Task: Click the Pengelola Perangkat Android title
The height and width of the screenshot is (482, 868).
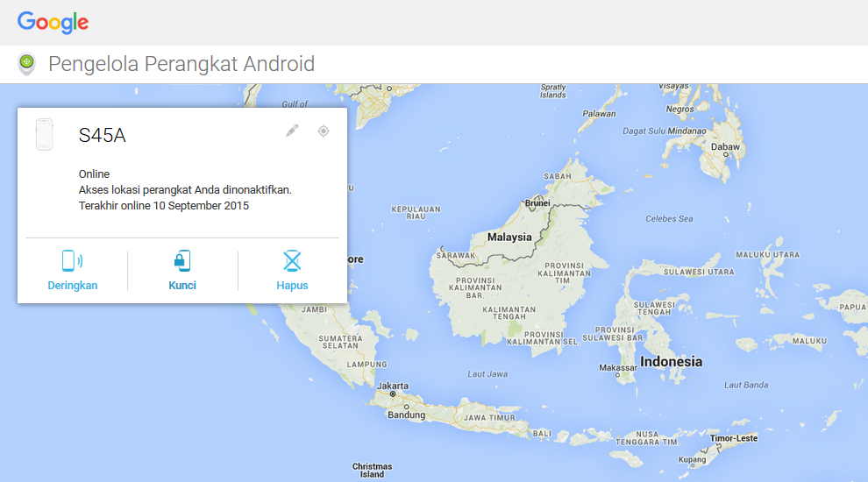Action: pos(181,64)
